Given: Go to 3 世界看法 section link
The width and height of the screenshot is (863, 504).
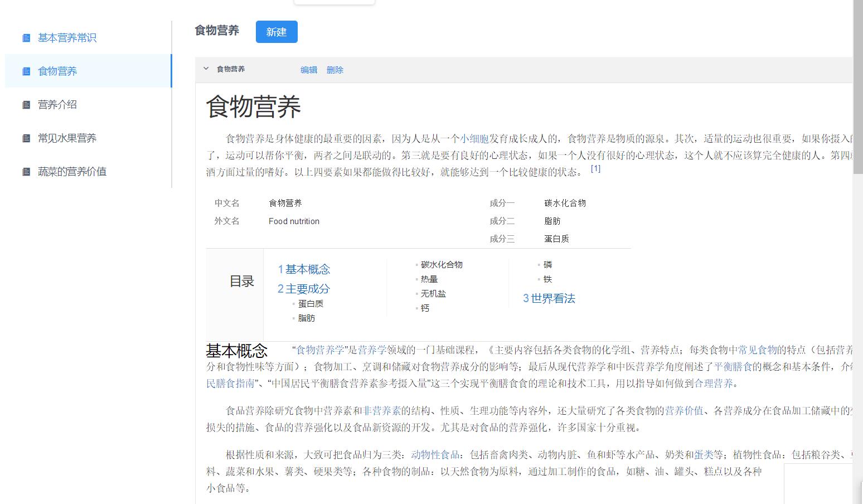Looking at the screenshot, I should (x=549, y=298).
